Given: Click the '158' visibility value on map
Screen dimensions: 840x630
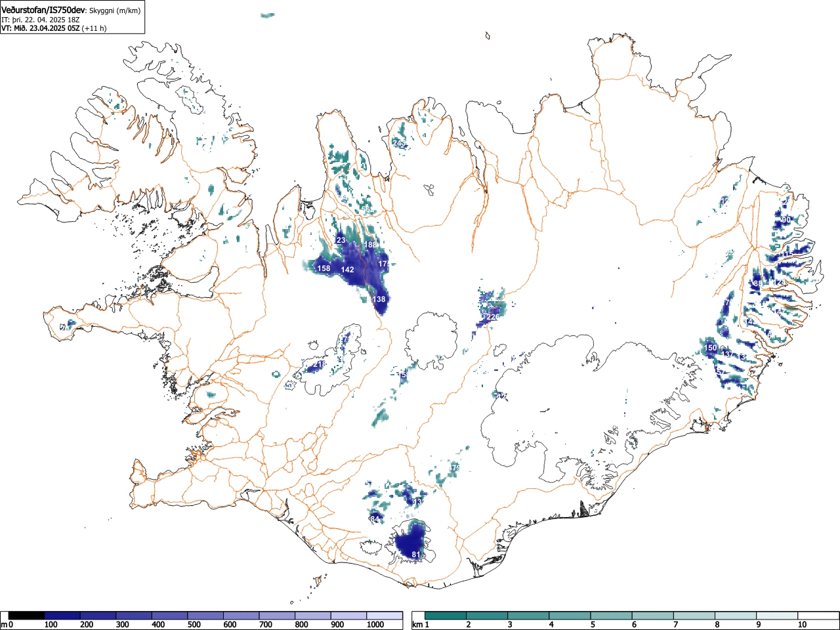Looking at the screenshot, I should [324, 268].
